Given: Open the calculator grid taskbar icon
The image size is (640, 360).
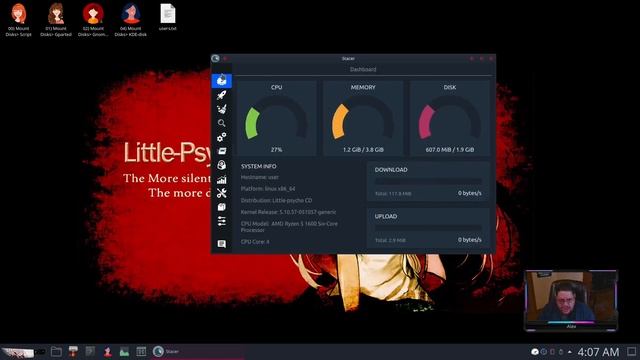Looking at the screenshot, I should [x=141, y=351].
